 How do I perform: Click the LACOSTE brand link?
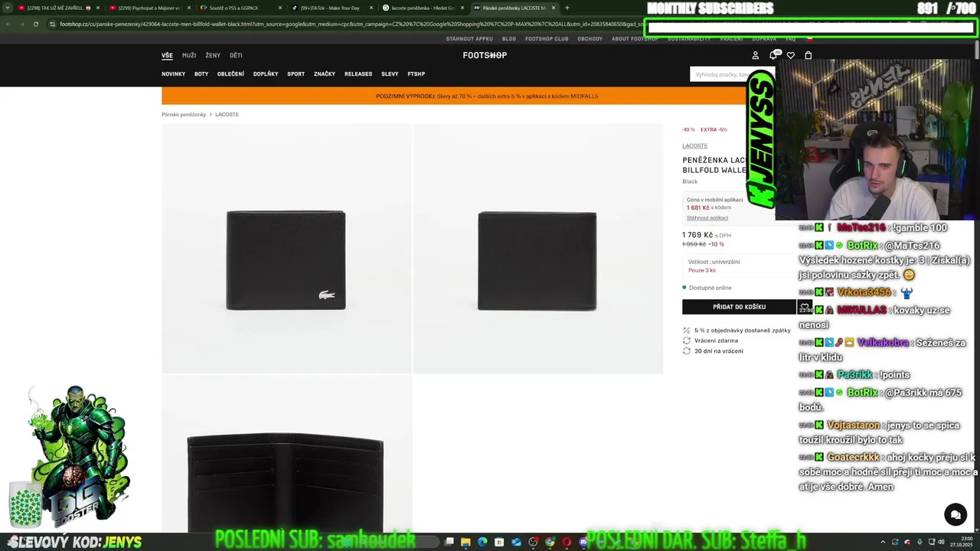[x=695, y=145]
